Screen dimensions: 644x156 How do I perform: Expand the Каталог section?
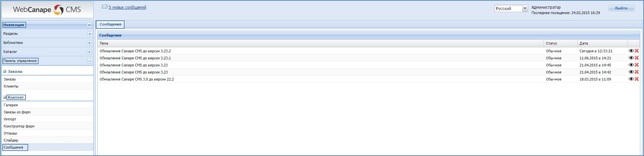(x=89, y=52)
